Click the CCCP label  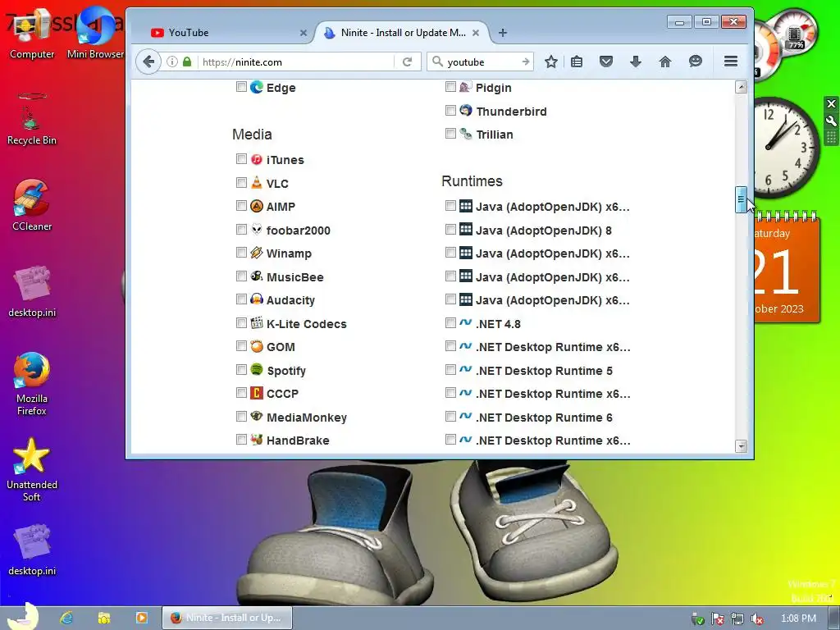(x=282, y=394)
